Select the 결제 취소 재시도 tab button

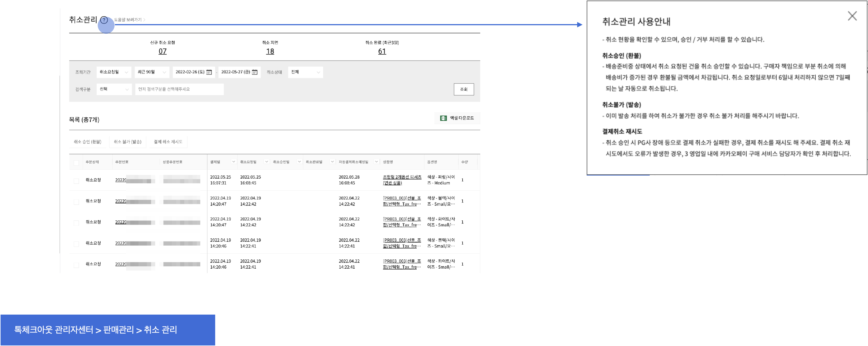point(168,142)
